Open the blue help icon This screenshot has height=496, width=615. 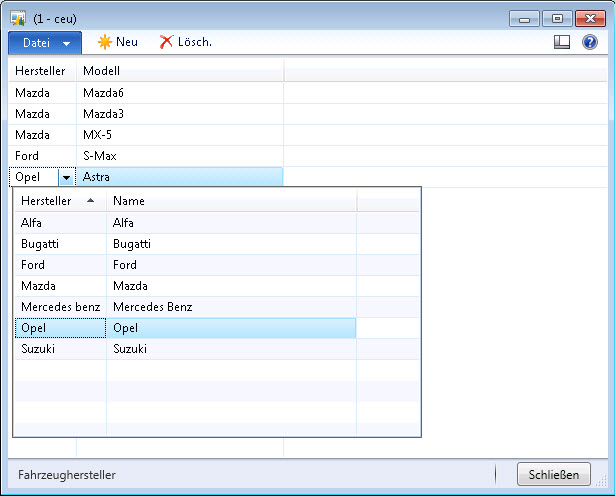tap(590, 42)
